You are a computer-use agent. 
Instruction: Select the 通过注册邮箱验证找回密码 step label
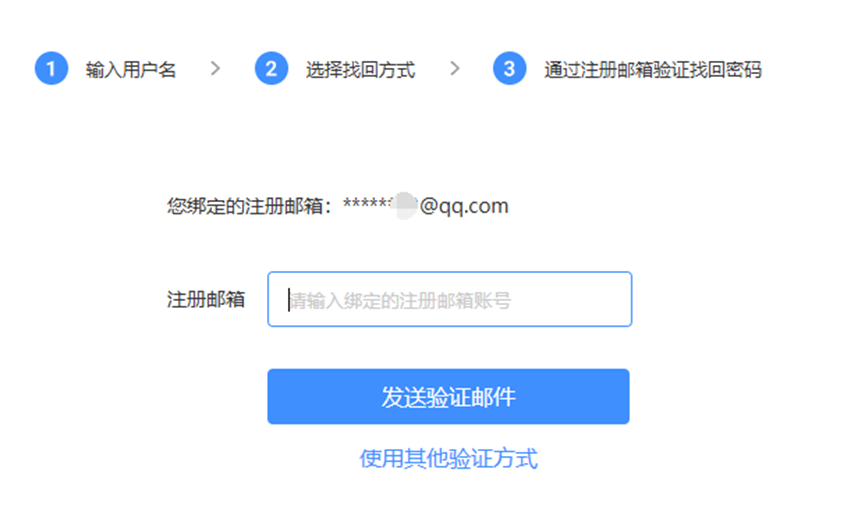click(x=653, y=70)
